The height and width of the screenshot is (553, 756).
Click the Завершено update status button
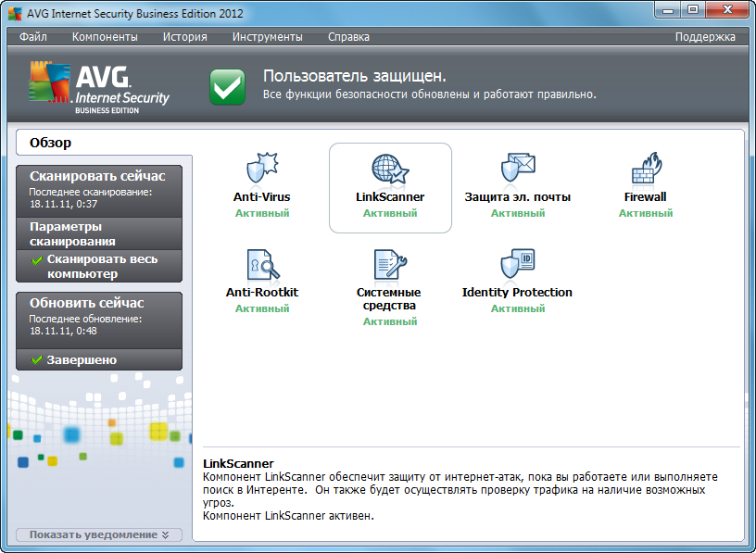[x=99, y=359]
